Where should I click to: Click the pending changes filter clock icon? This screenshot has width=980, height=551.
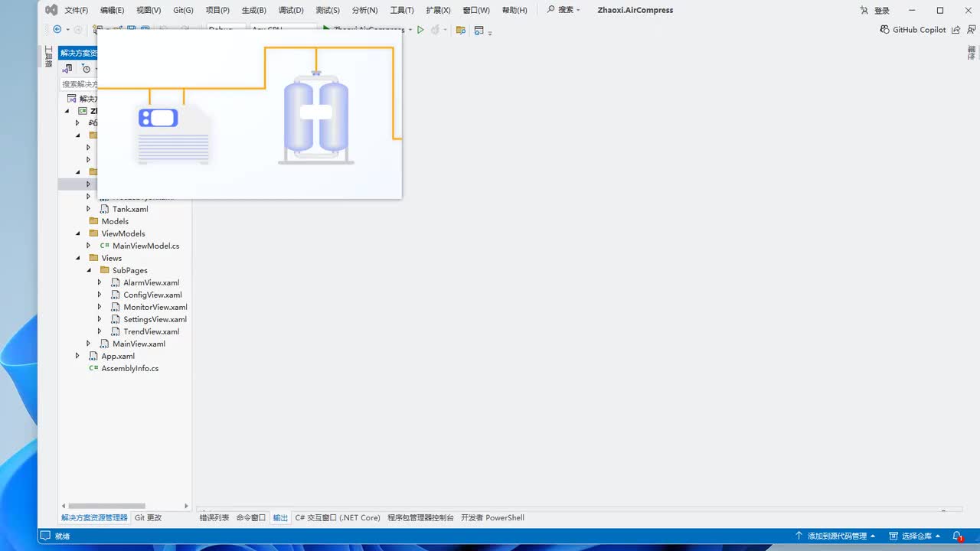[86, 68]
